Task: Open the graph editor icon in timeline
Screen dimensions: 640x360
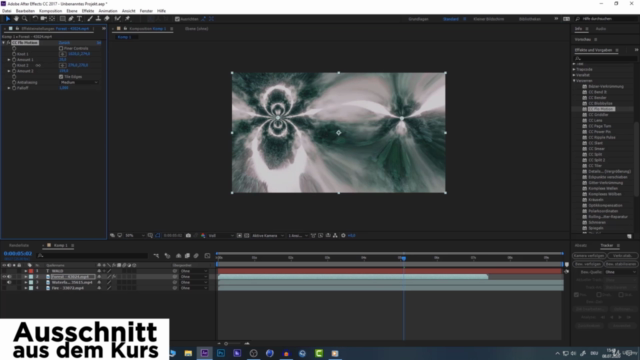Action: [x=207, y=256]
